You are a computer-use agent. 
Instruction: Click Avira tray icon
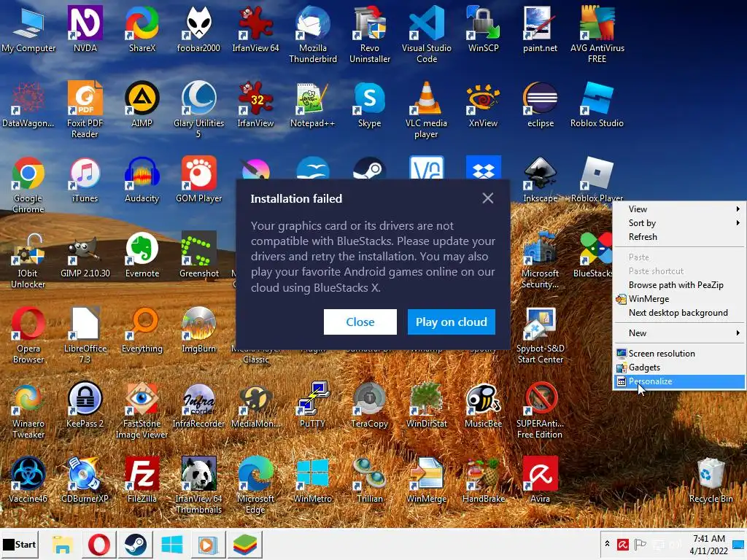(x=623, y=544)
